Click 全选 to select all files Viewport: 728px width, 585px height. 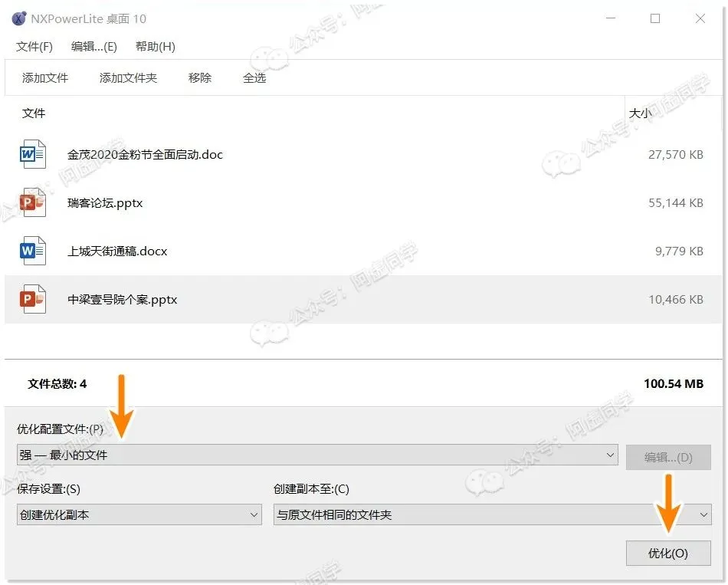pyautogui.click(x=254, y=77)
